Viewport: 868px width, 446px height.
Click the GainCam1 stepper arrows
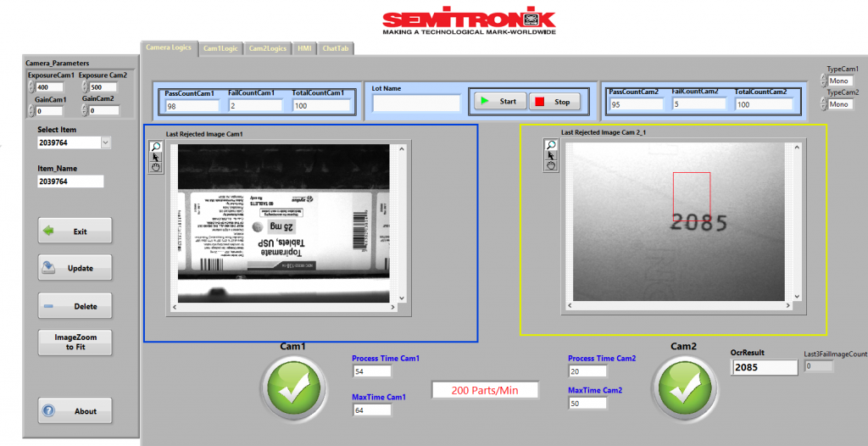pyautogui.click(x=32, y=110)
